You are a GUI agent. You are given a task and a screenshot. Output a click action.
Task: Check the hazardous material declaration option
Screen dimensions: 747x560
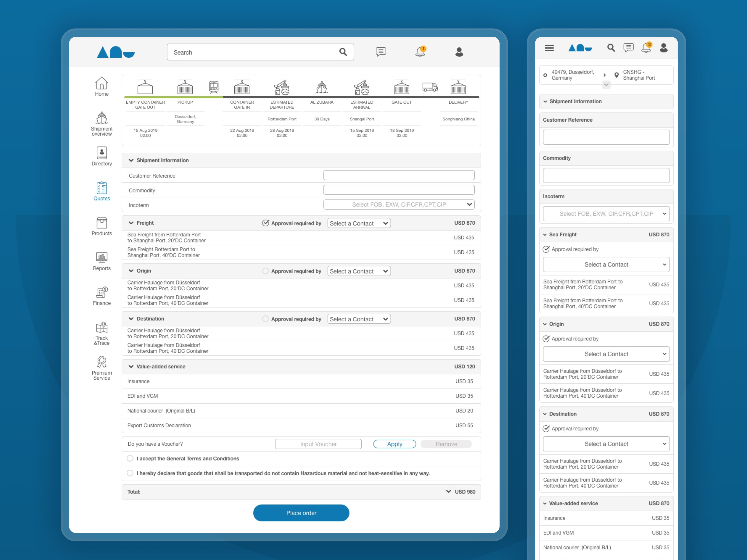click(x=130, y=473)
